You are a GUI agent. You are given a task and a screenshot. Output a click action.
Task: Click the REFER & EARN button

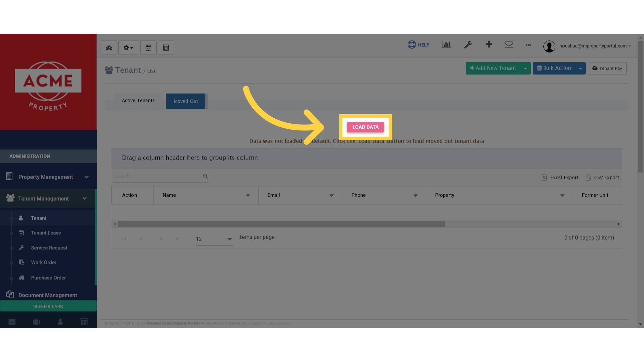(48, 306)
